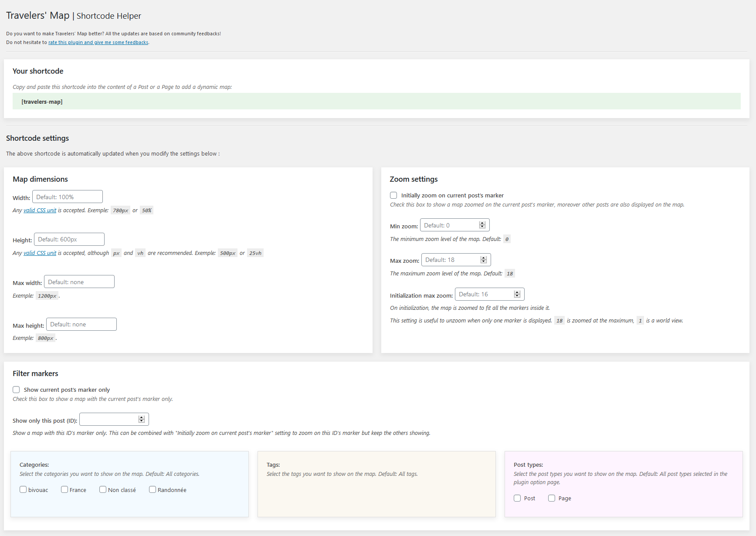Focus the Height input field
756x536 pixels.
pos(69,239)
